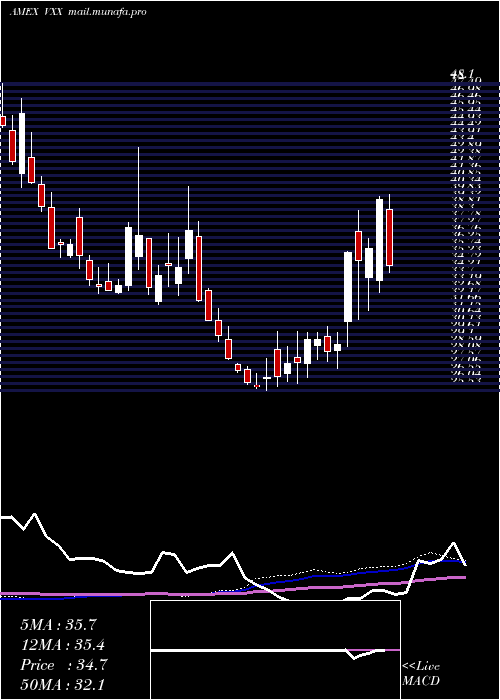
Task: Click the 50MA : 32.1 value label
Action: 63,685
